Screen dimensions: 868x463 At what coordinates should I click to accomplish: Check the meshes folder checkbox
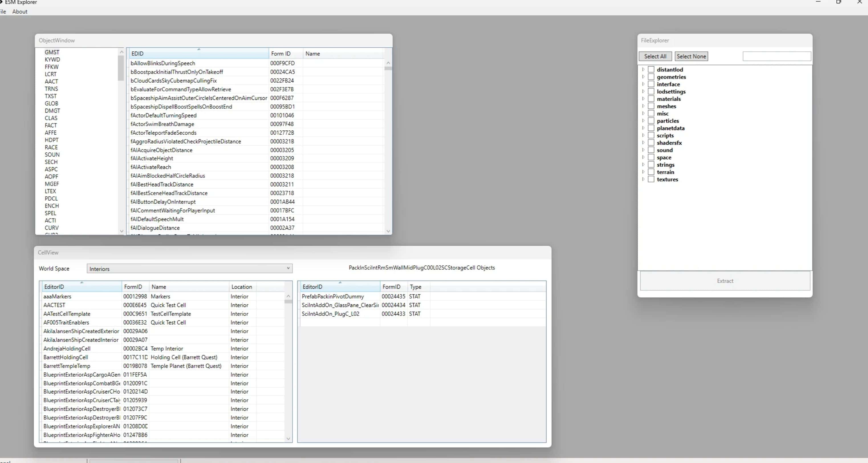(x=651, y=106)
